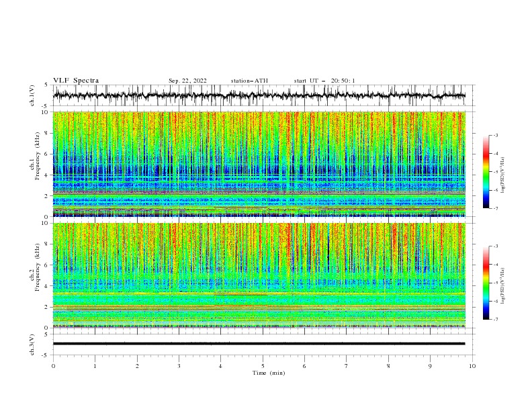532x411 pixels.
Task: Click inside the ch.2 spectrogram panel
Action: [x=259, y=275]
